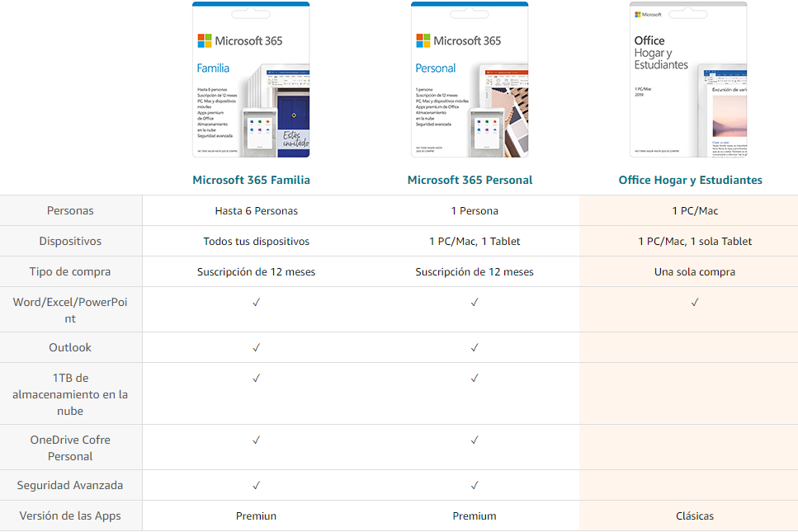This screenshot has width=798, height=532.
Task: Click the Word/Excel checkmark under Office Hogar
Action: 695,302
